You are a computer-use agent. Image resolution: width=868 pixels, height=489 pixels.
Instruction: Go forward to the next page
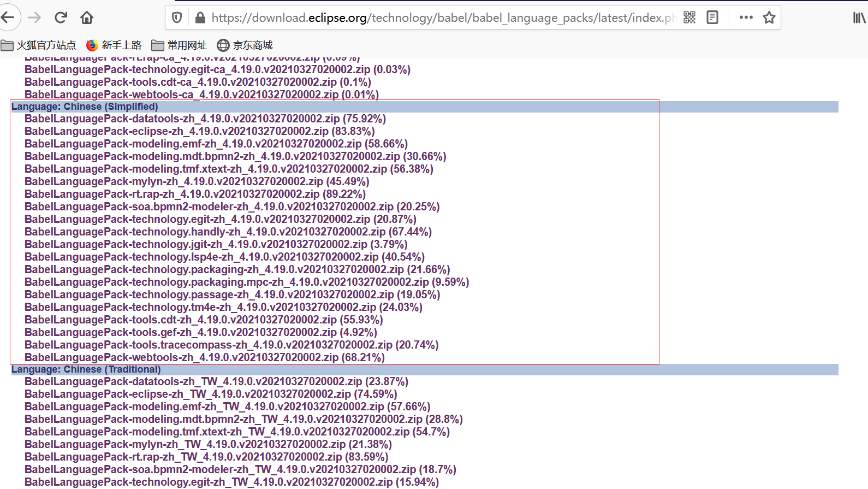(x=34, y=17)
